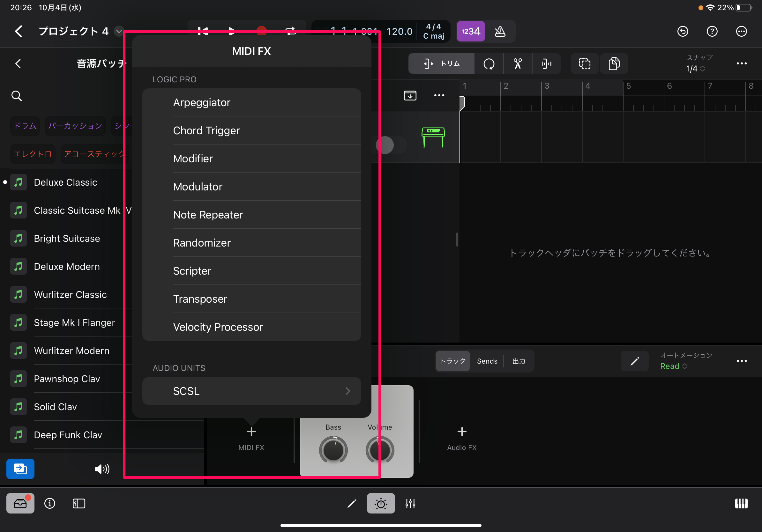The width and height of the screenshot is (762, 532).
Task: Choose Chord Trigger MIDI effect
Action: click(251, 131)
